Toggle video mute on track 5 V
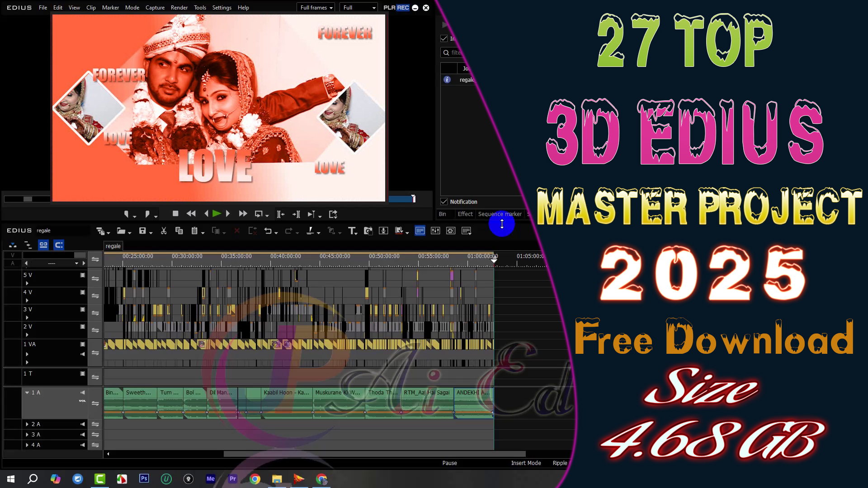Viewport: 868px width, 488px height. (x=83, y=275)
